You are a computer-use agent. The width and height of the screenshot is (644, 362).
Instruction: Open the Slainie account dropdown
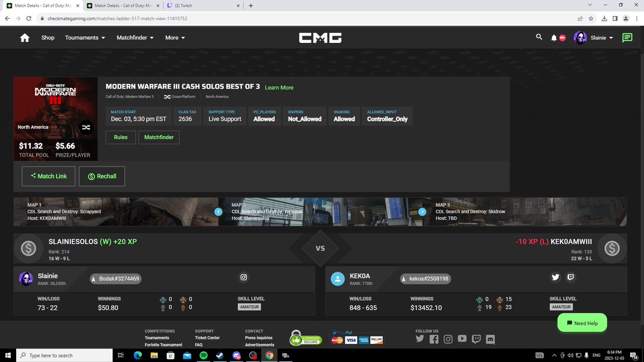click(602, 38)
